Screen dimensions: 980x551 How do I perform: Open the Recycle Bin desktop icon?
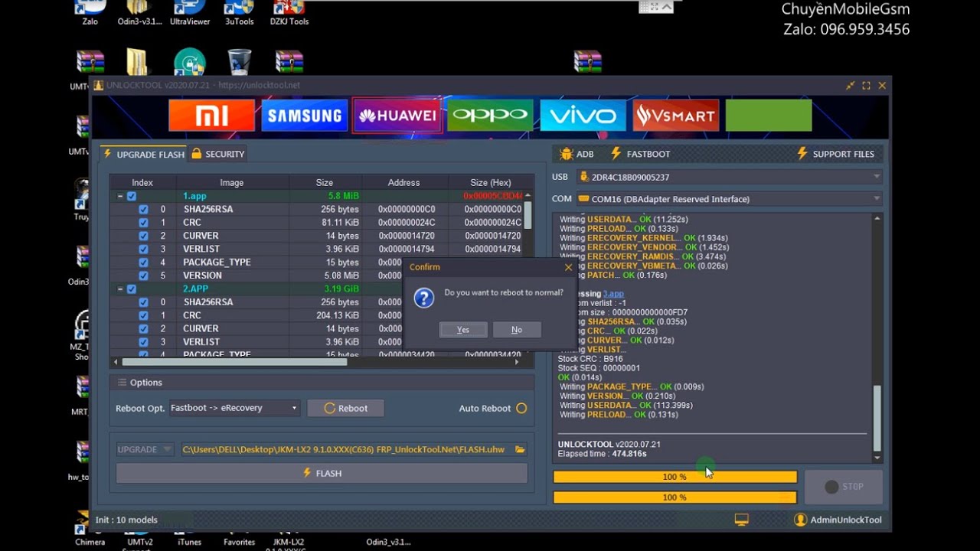tap(239, 61)
